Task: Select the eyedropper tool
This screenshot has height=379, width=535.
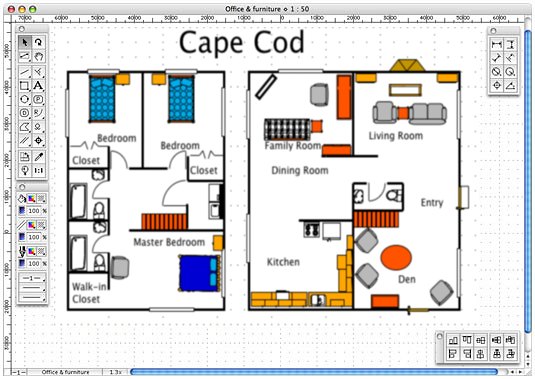Action: 39,157
